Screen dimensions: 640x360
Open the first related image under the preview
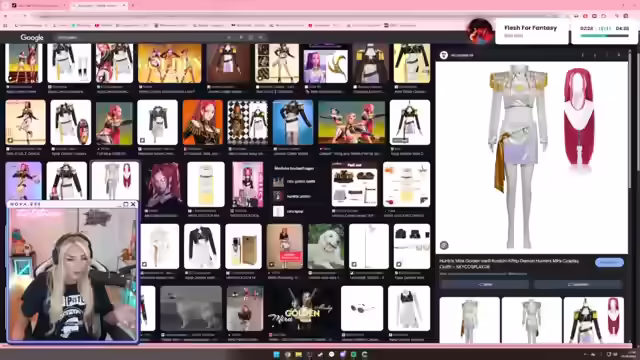point(469,320)
